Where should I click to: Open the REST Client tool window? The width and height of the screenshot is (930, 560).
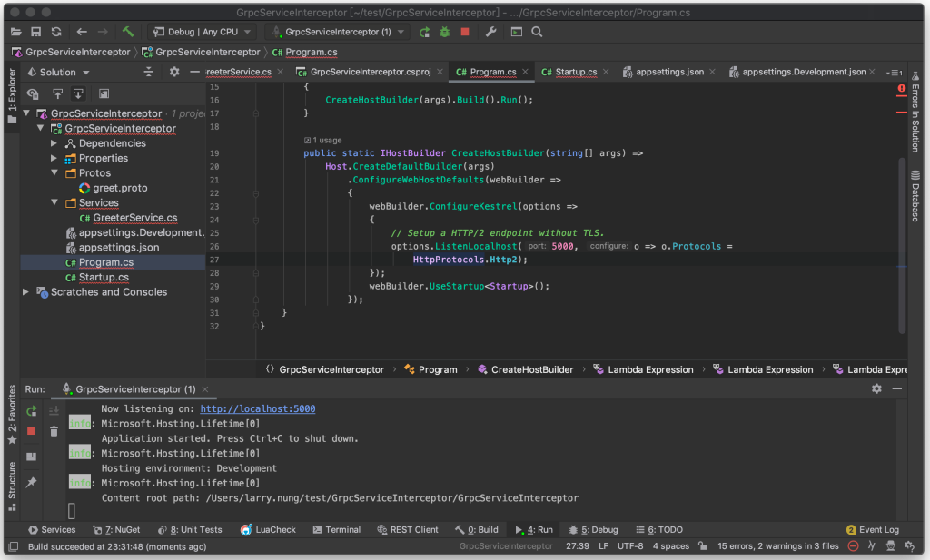pyautogui.click(x=408, y=529)
